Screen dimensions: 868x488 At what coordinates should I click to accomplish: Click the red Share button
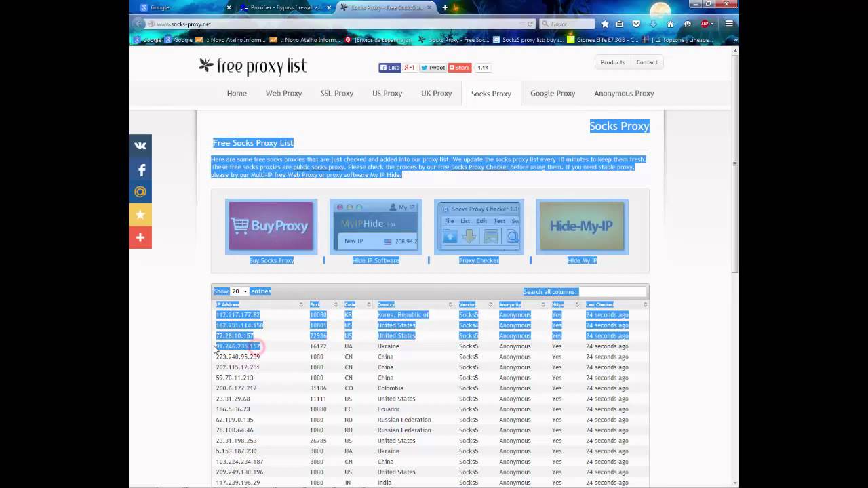459,68
